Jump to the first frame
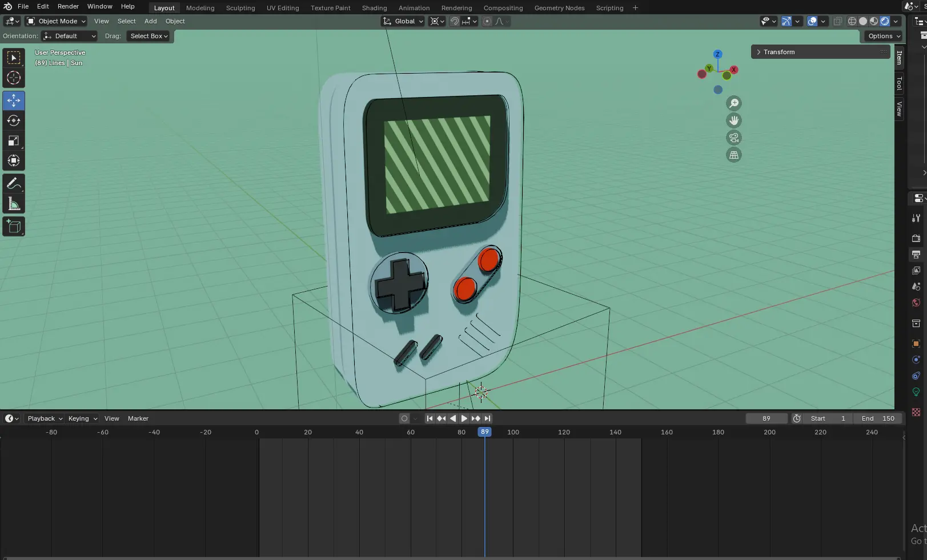Screen dimensions: 927x560 (430, 418)
